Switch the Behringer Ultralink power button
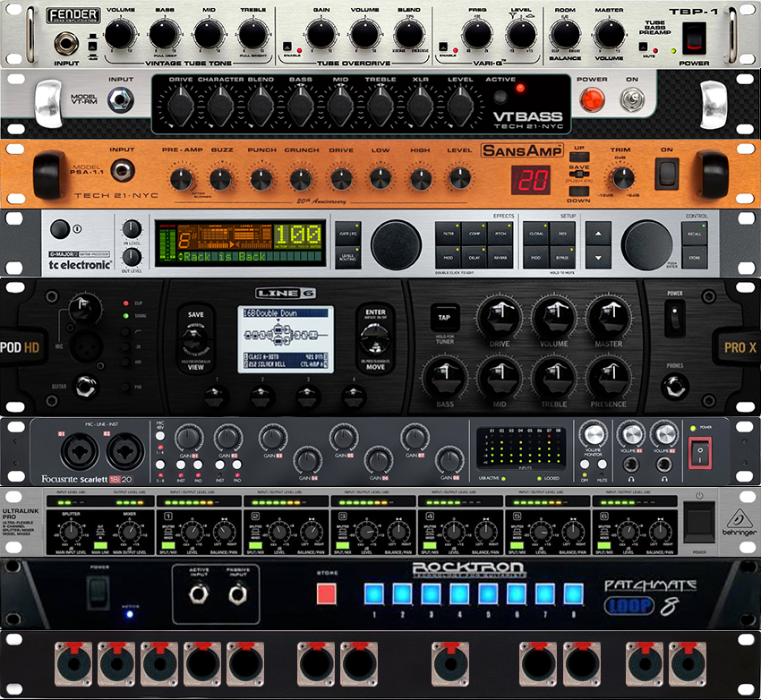The height and width of the screenshot is (700, 761). [x=699, y=522]
